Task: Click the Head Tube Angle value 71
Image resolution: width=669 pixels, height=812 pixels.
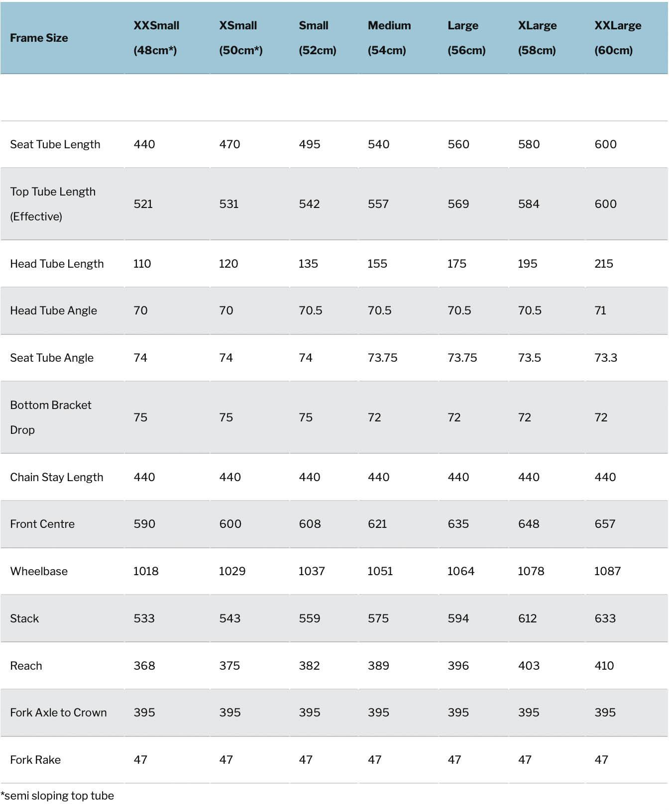Action: pyautogui.click(x=600, y=310)
